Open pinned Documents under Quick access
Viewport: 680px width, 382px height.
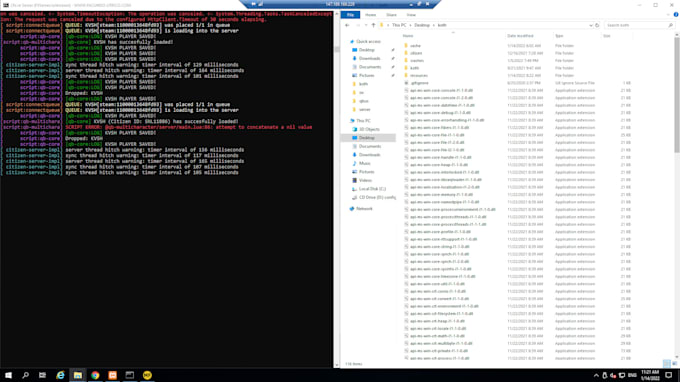pyautogui.click(x=370, y=67)
